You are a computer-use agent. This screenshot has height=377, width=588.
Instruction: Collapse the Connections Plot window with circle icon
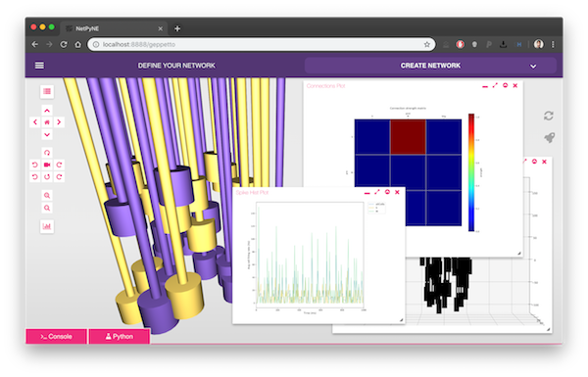[505, 85]
